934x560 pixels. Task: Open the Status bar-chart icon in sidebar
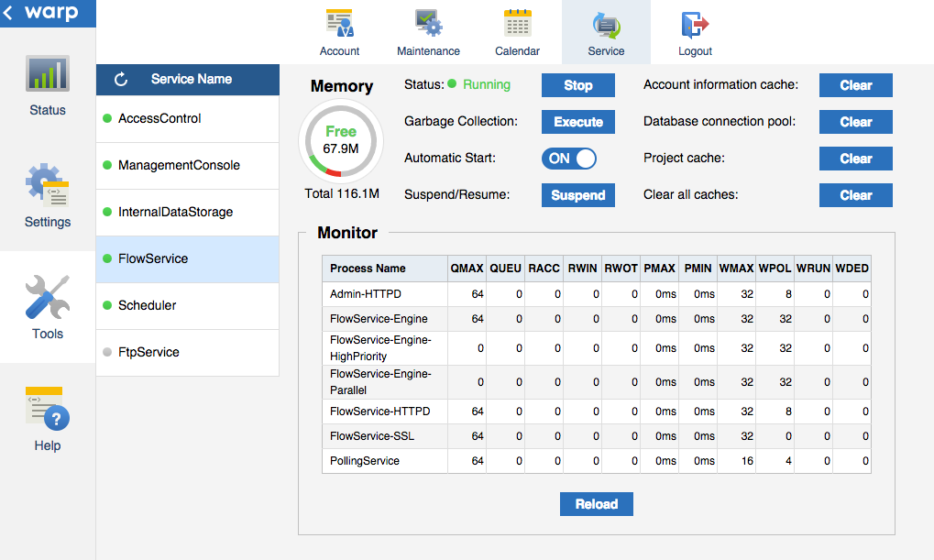tap(48, 75)
